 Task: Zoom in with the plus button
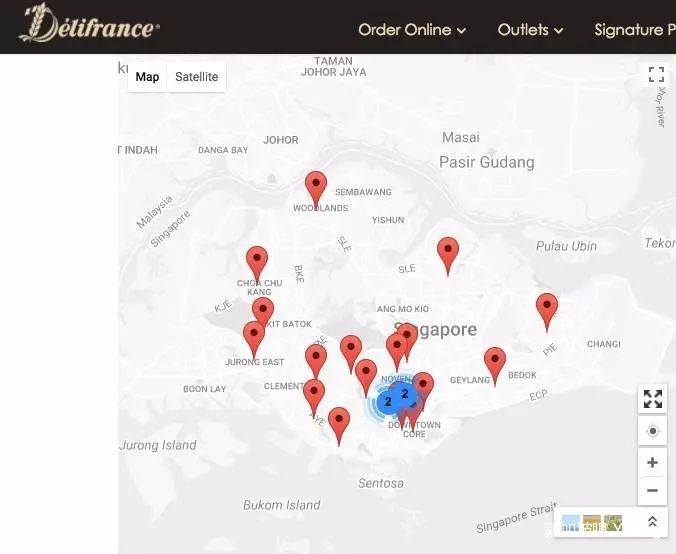tap(652, 463)
